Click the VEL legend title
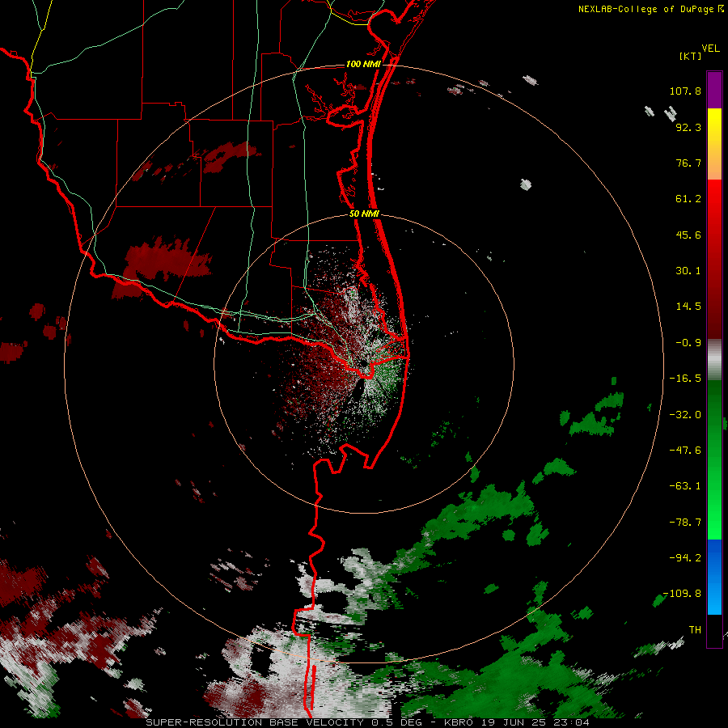The image size is (728, 728). 710,49
